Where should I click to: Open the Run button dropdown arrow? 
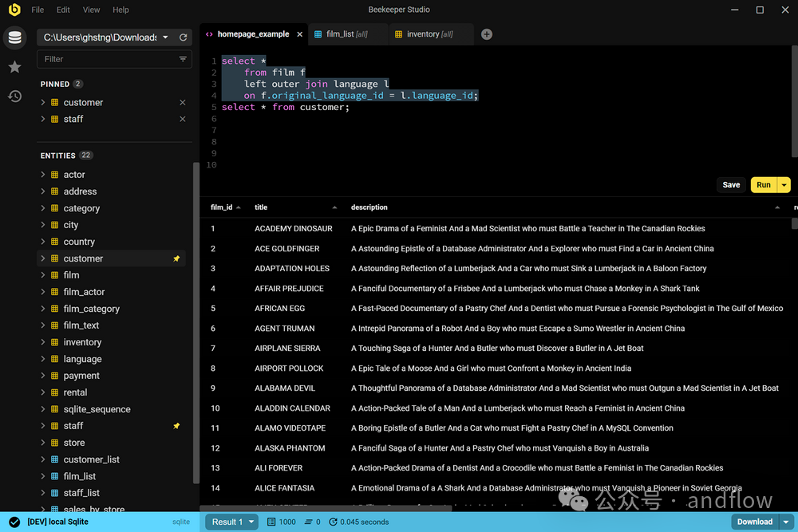(x=783, y=184)
